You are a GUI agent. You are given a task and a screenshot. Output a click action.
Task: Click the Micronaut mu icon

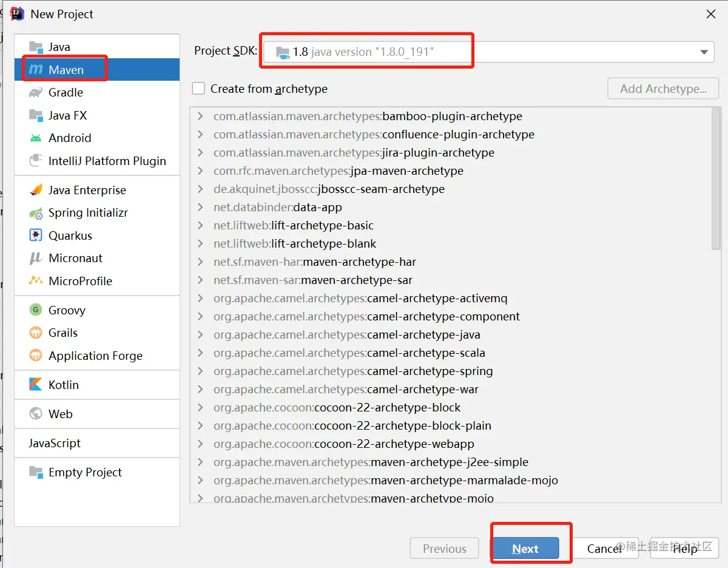coord(36,258)
